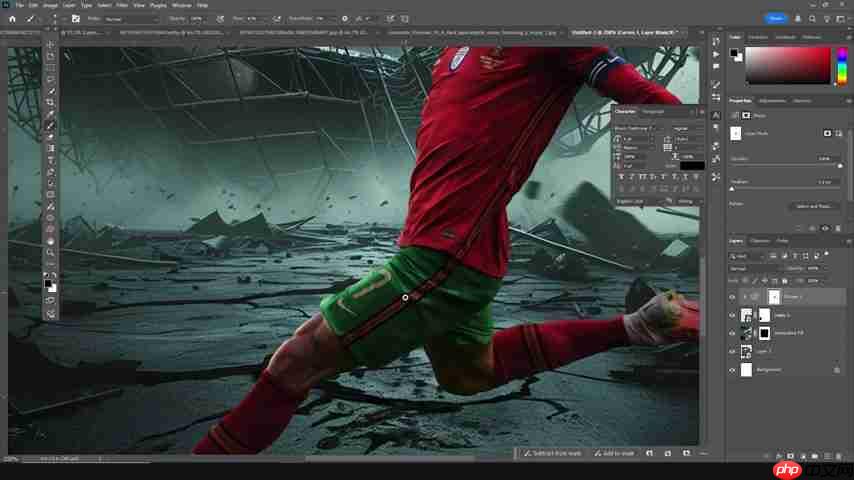Toggle visibility of the Generative Fill layer

(x=732, y=333)
